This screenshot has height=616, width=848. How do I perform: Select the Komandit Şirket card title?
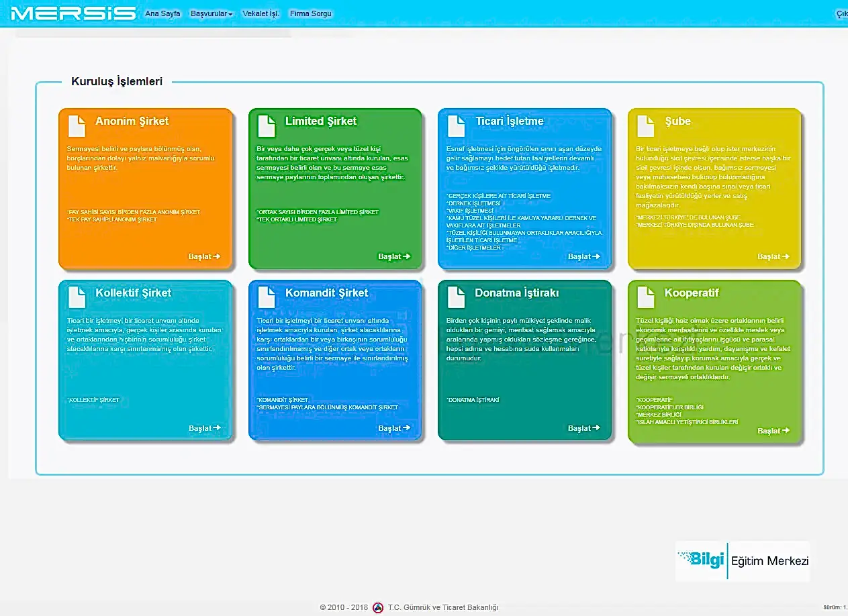click(326, 293)
